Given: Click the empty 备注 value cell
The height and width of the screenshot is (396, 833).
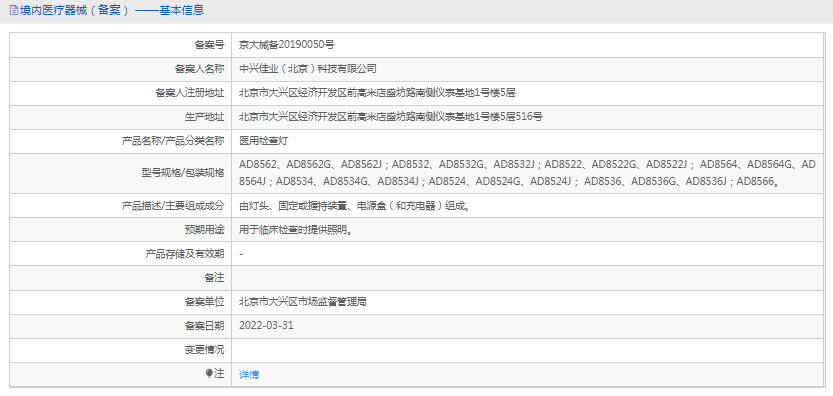Looking at the screenshot, I should [x=527, y=278].
